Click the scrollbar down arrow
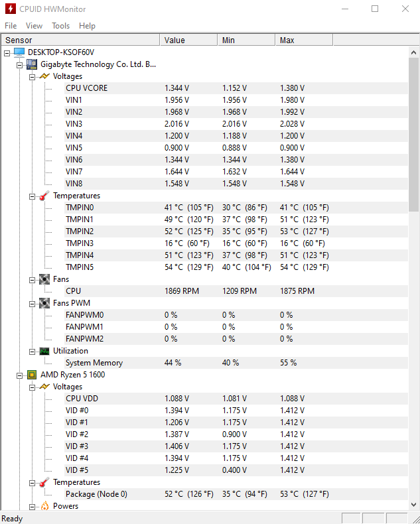420x524 pixels. [x=413, y=505]
